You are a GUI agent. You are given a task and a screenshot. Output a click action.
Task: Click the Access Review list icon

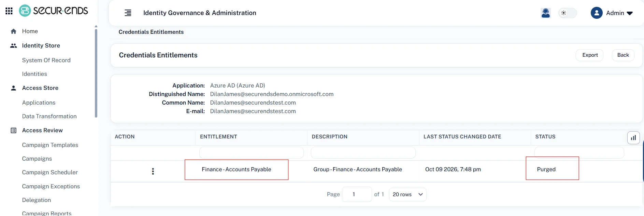click(x=14, y=131)
